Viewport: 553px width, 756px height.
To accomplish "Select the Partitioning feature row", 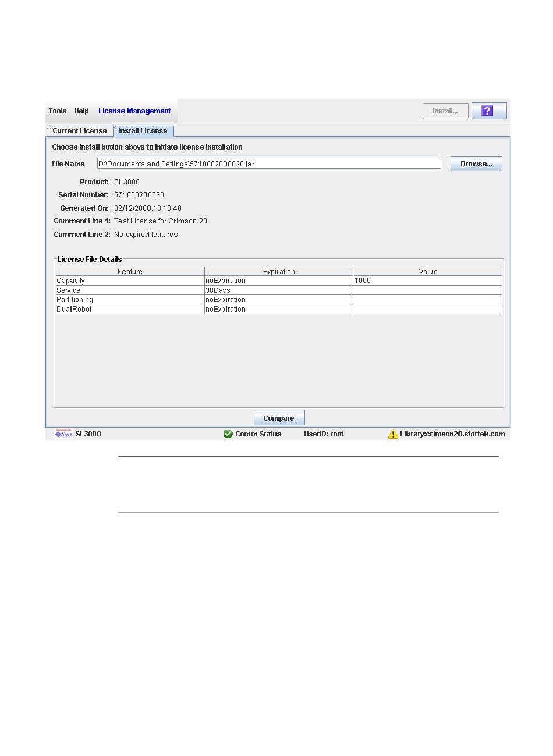I will (279, 300).
